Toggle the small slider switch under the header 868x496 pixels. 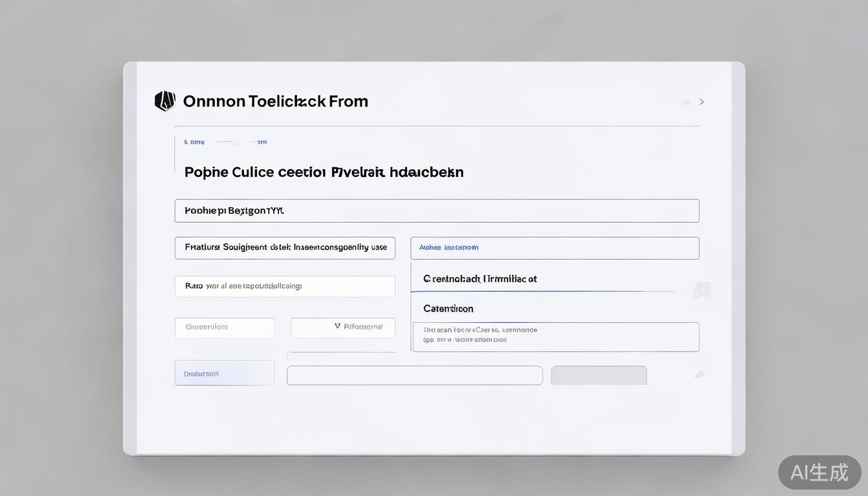coord(234,141)
